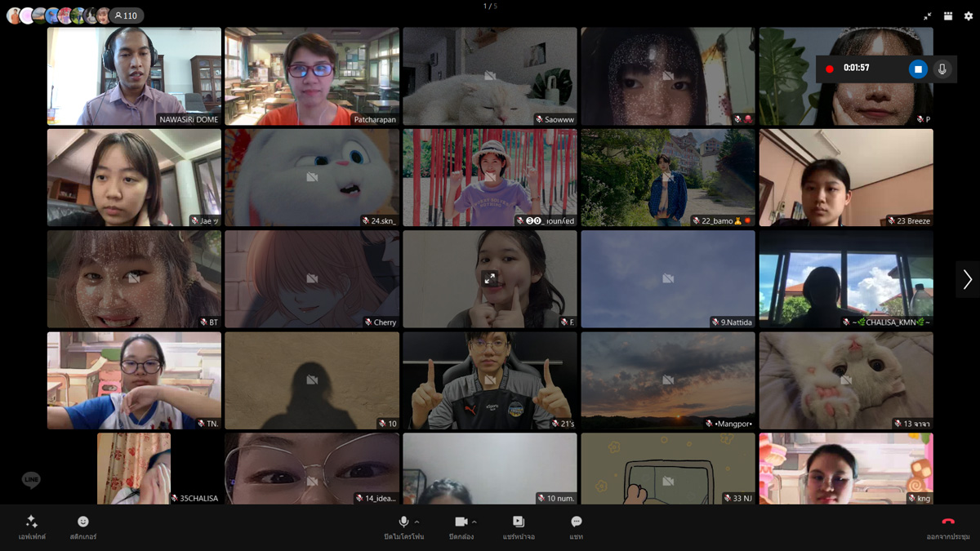
Task: Open call settings gear
Action: point(969,16)
